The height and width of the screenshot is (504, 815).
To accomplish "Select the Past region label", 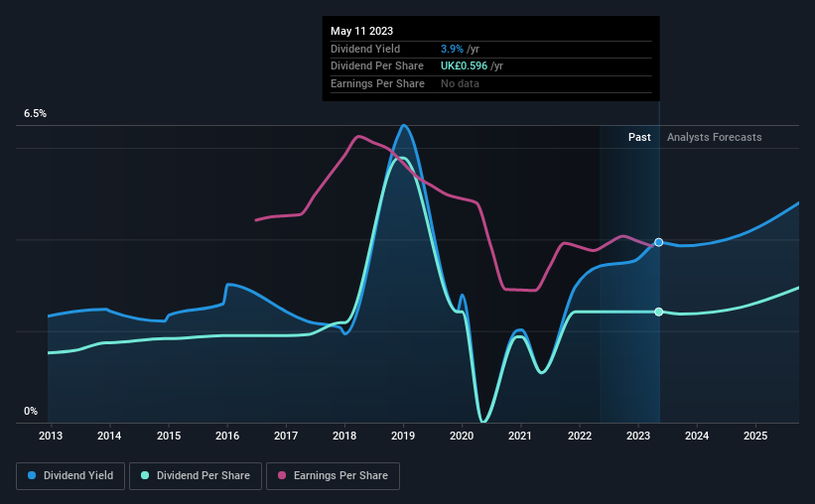I will tap(639, 137).
